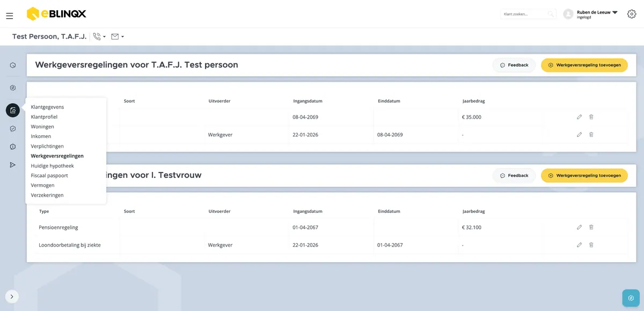Click the plain hexagon sidebar icon
This screenshot has height=311, width=644.
(x=13, y=66)
